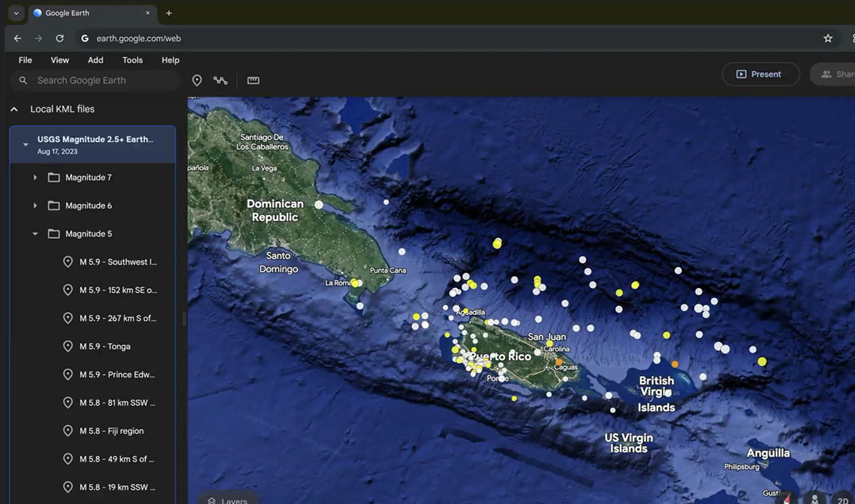Image resolution: width=855 pixels, height=504 pixels.
Task: Open the Layers button on the map
Action: pos(228,499)
